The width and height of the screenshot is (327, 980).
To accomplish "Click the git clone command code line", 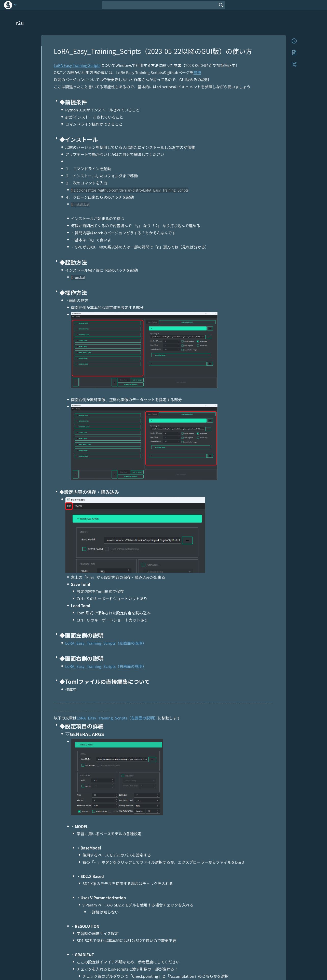I will tap(130, 190).
